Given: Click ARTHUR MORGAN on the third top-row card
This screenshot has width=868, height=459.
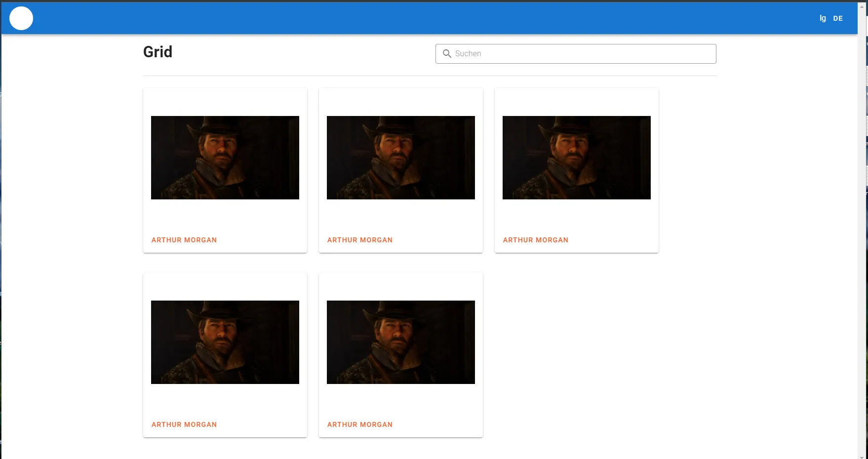Looking at the screenshot, I should click(x=536, y=240).
